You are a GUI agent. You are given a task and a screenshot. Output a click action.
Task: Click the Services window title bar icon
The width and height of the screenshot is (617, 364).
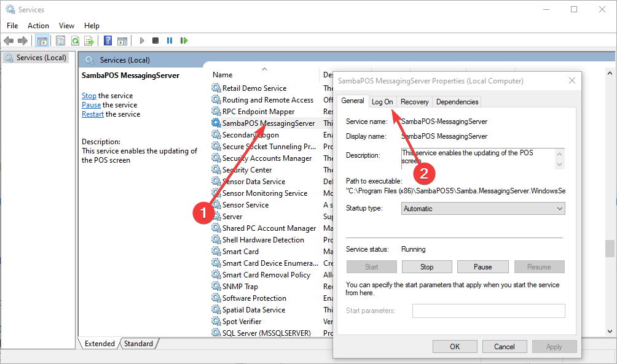point(10,9)
